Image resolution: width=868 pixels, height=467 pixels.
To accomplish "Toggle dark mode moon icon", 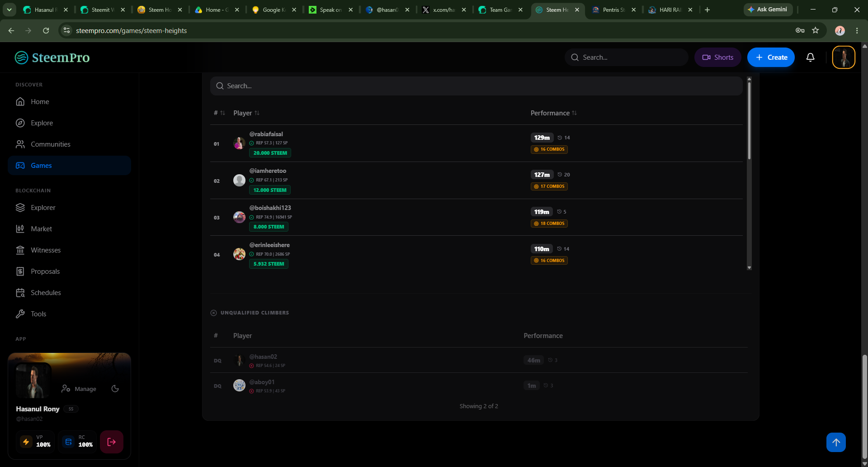I will (115, 389).
